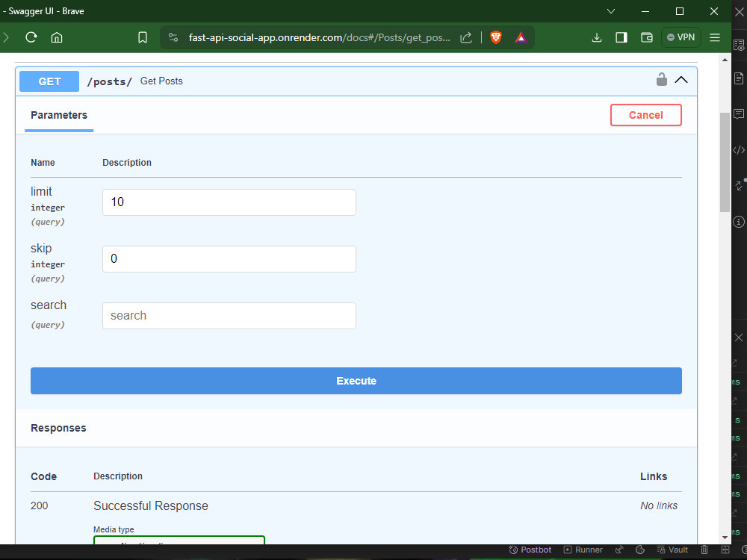Toggle Postman two-pane layout icon
Image resolution: width=747 pixels, height=560 pixels.
pos(725,550)
